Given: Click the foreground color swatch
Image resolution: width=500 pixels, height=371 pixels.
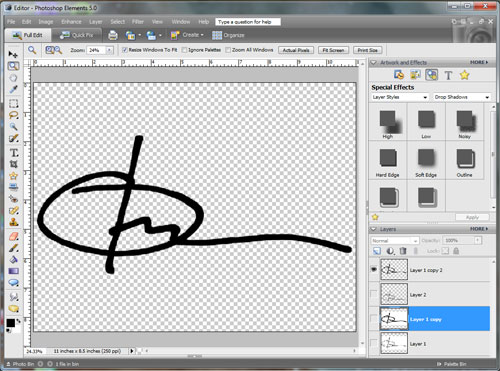Looking at the screenshot, I should (x=11, y=323).
